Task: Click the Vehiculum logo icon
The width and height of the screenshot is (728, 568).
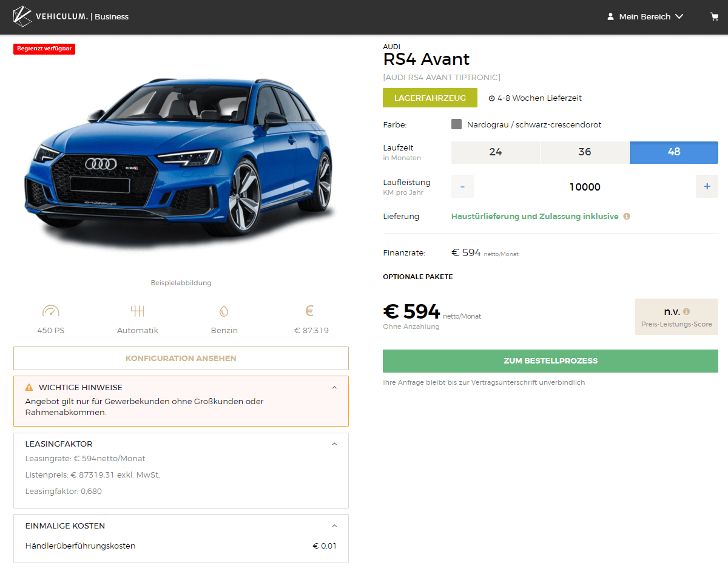Action: (x=22, y=16)
